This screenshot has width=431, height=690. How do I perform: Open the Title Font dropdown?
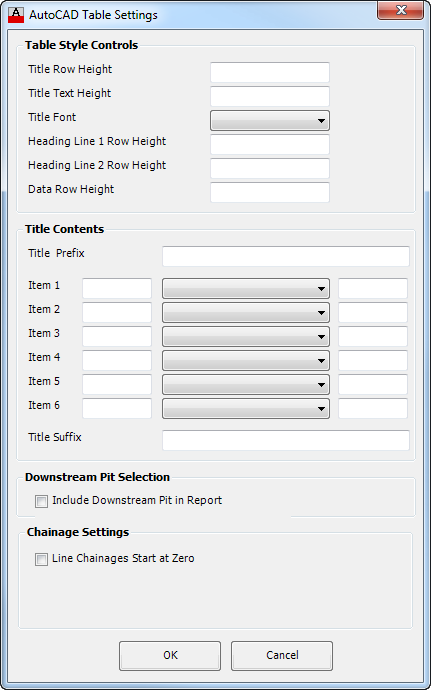(x=270, y=121)
